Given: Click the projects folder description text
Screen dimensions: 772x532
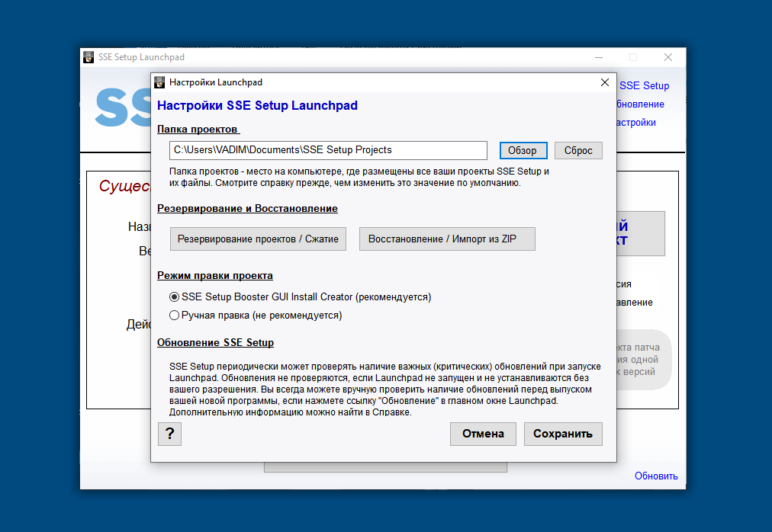Looking at the screenshot, I should pos(359,177).
